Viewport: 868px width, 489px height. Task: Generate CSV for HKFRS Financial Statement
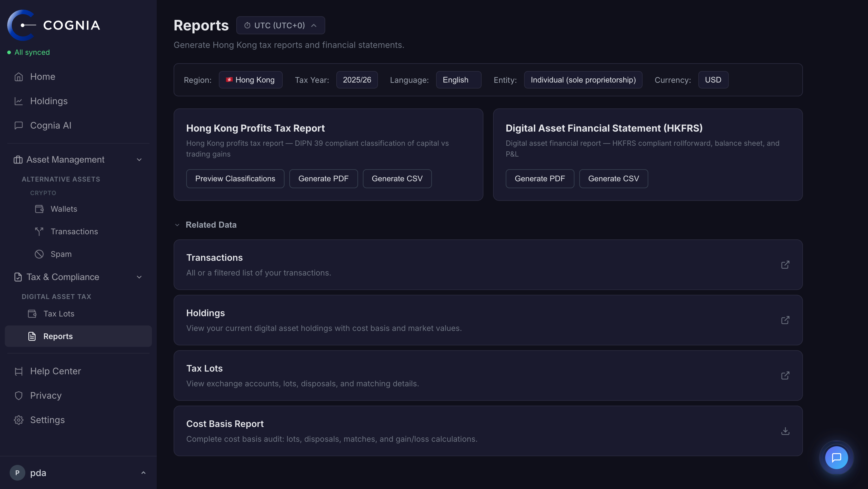[x=613, y=179]
